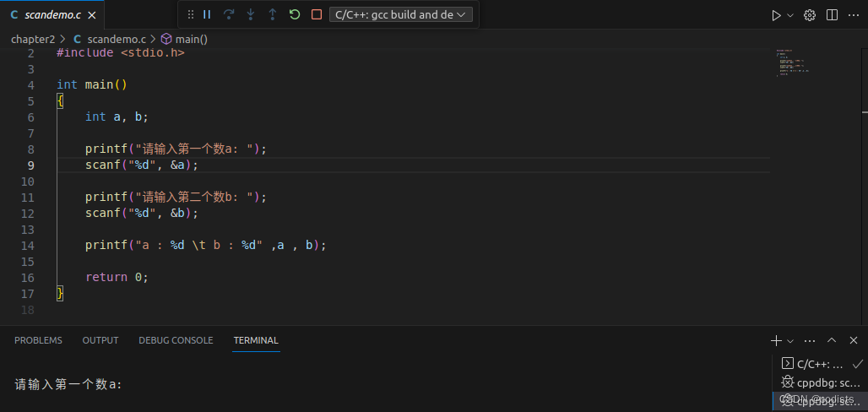Viewport: 868px width, 412px height.
Task: Click the scanf("%d", &a) code line
Action: point(142,165)
